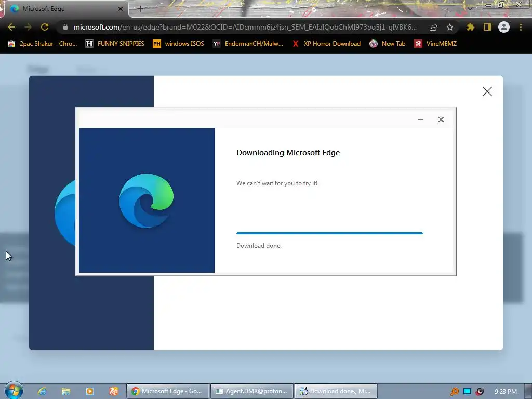The image size is (532, 399).
Task: Go back to the previous page
Action: click(x=11, y=27)
